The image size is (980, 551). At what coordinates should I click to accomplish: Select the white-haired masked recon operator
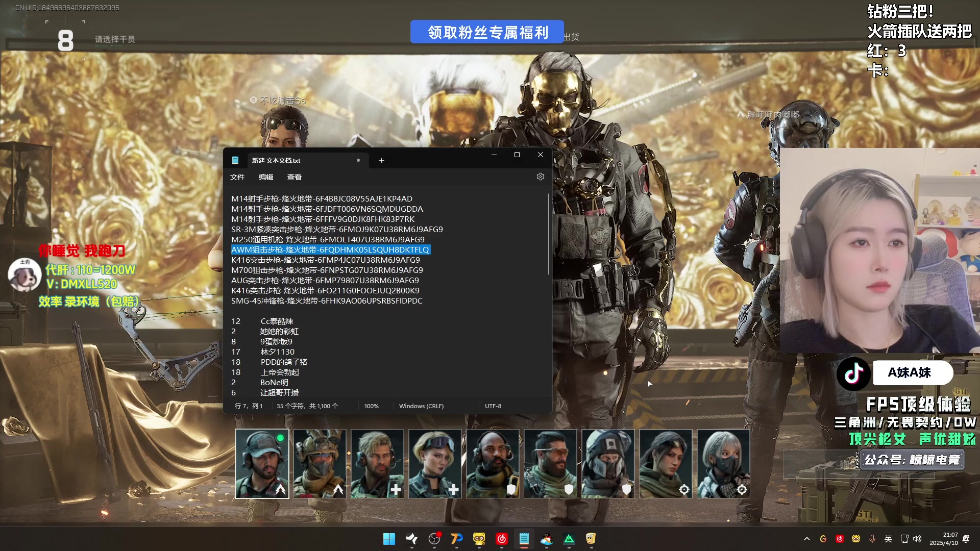click(x=723, y=464)
